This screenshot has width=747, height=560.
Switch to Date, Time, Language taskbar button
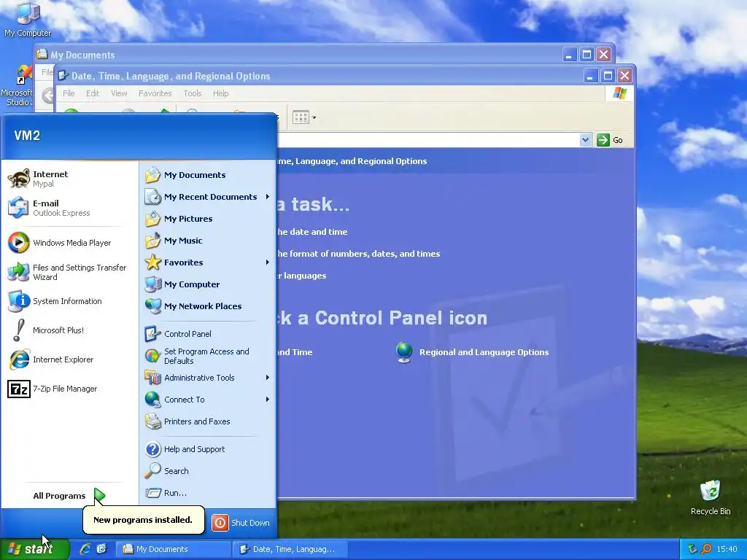pyautogui.click(x=290, y=549)
